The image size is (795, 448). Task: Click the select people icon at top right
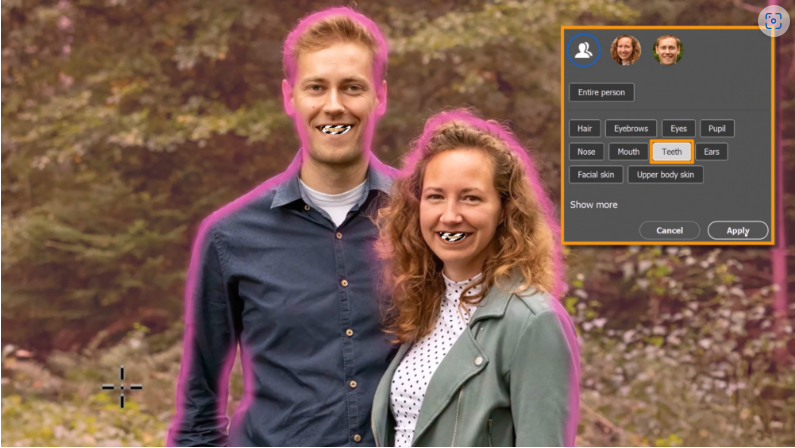773,21
